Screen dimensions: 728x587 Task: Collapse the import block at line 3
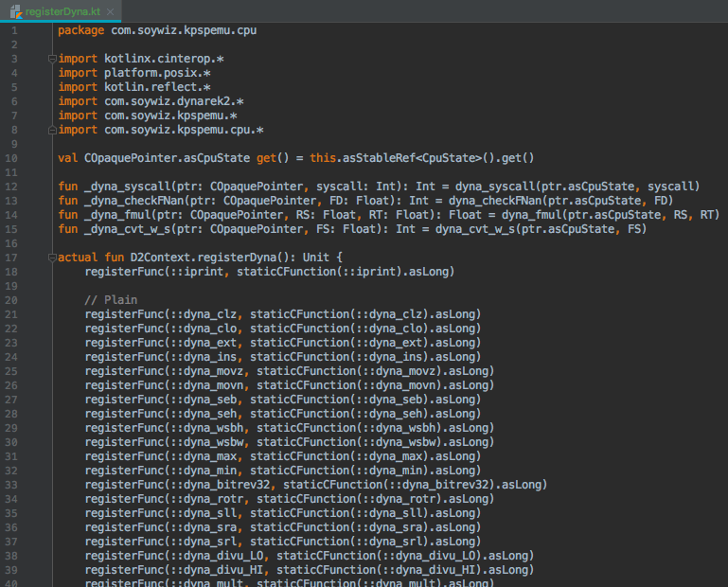51,59
